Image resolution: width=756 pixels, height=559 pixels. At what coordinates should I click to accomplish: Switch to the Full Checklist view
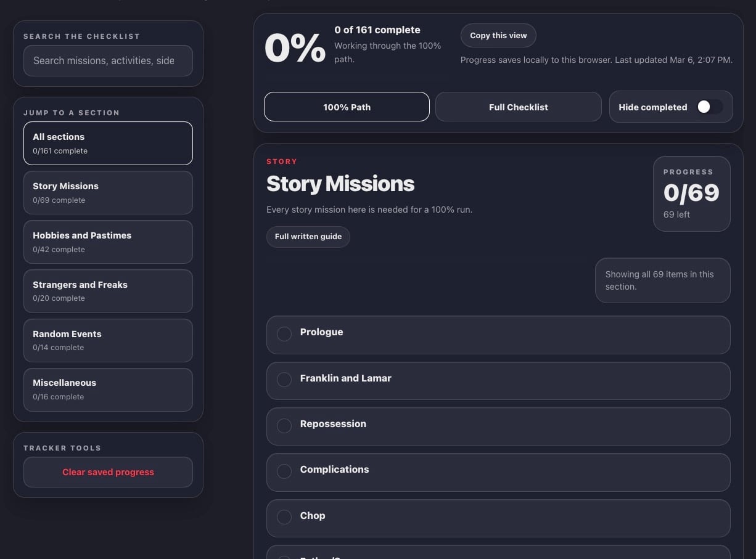pos(518,107)
